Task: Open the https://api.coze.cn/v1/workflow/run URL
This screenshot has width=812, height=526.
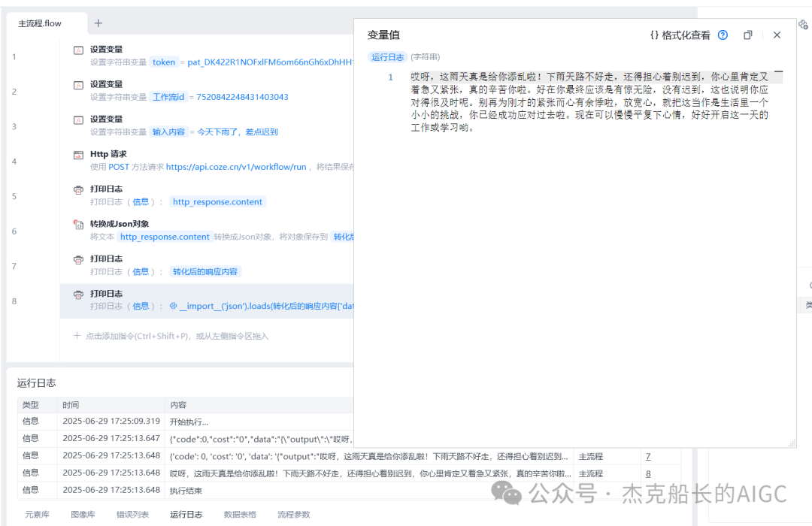Action: (x=236, y=167)
